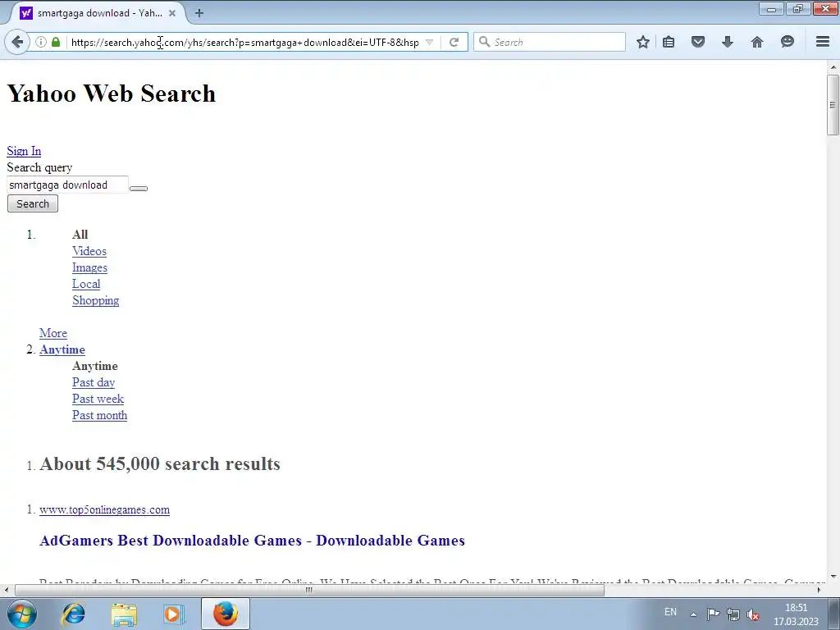The height and width of the screenshot is (630, 840).
Task: Open the Action Center flag icon
Action: (x=713, y=614)
